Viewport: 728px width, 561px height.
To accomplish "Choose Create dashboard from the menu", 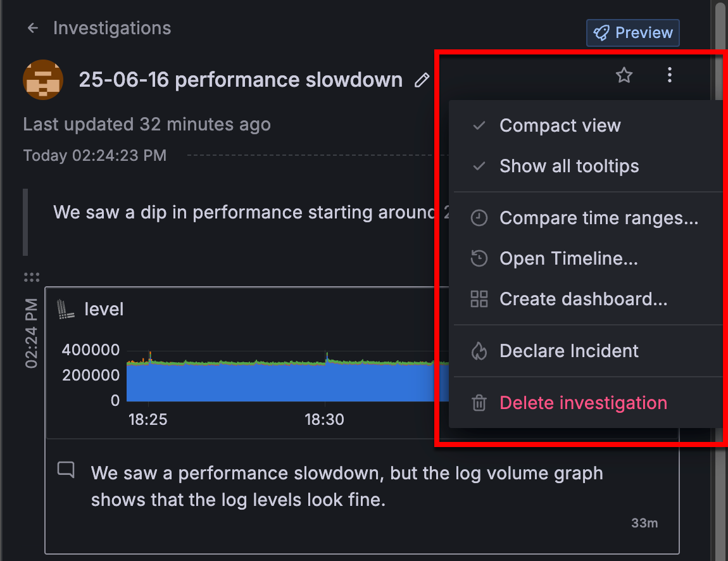I will (582, 299).
